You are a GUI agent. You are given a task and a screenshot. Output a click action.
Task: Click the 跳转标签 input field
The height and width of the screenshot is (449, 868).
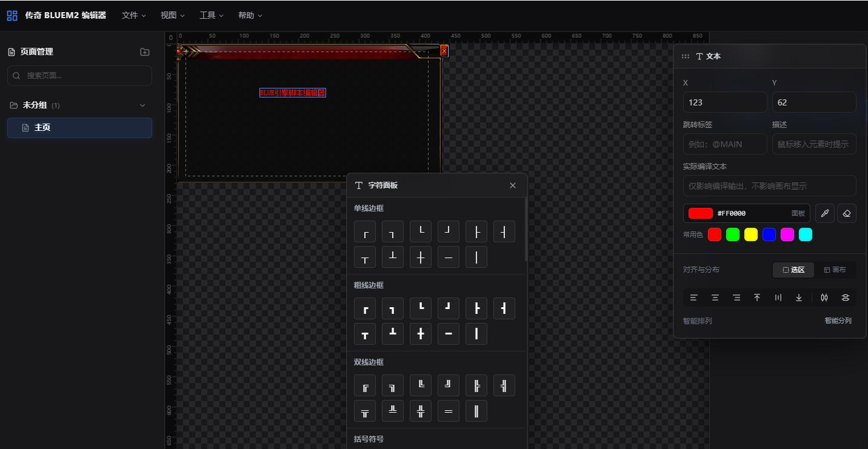tap(725, 144)
